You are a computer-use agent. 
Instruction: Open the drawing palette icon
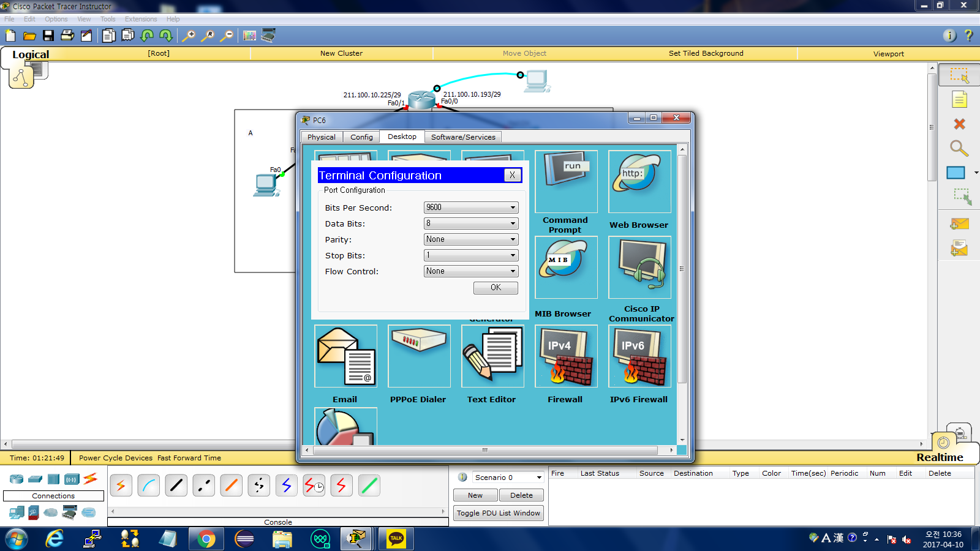[249, 36]
